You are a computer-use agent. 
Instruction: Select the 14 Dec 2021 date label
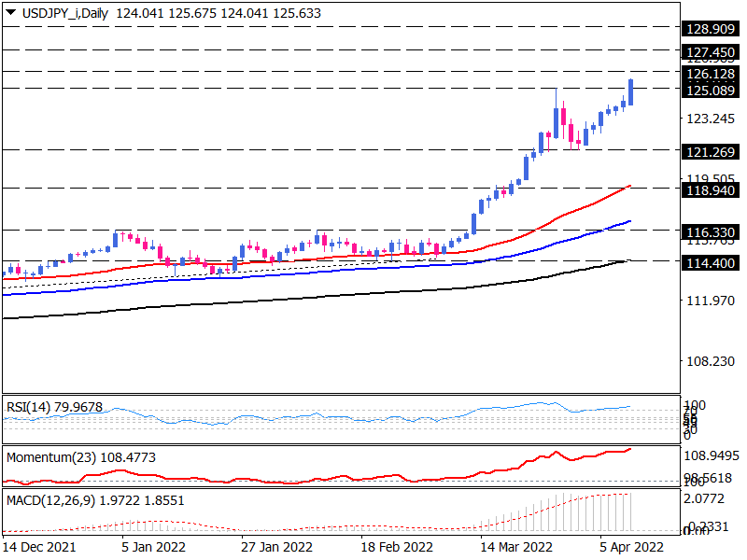click(x=39, y=547)
